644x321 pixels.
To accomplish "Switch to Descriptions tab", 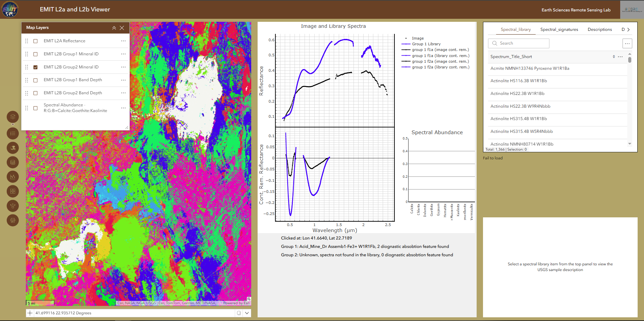I will click(x=600, y=30).
